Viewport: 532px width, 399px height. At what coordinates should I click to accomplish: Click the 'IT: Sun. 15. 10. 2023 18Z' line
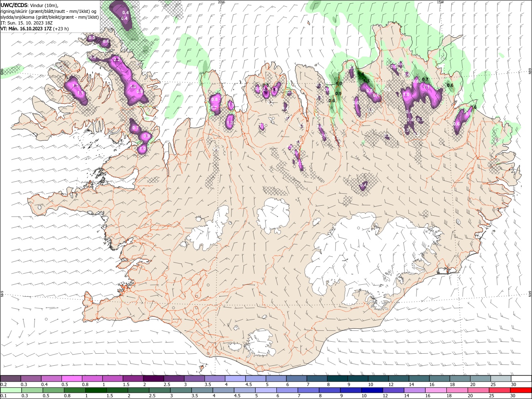tap(27, 23)
